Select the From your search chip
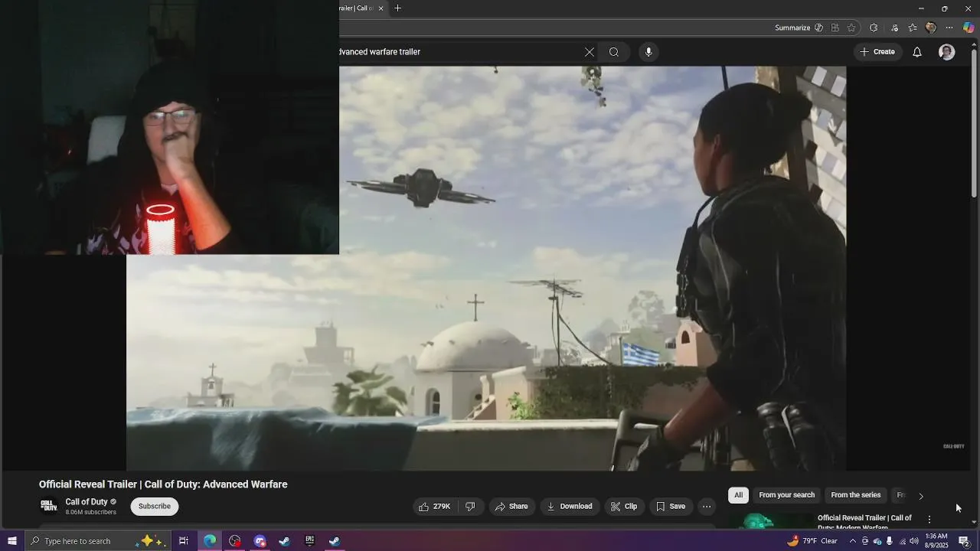Screen dimensions: 980x551 tap(786, 495)
